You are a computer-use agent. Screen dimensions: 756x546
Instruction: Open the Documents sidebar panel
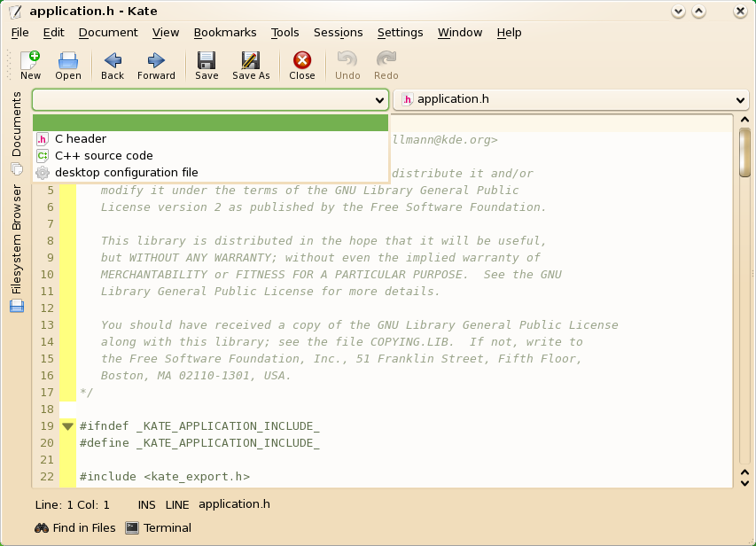(x=16, y=133)
